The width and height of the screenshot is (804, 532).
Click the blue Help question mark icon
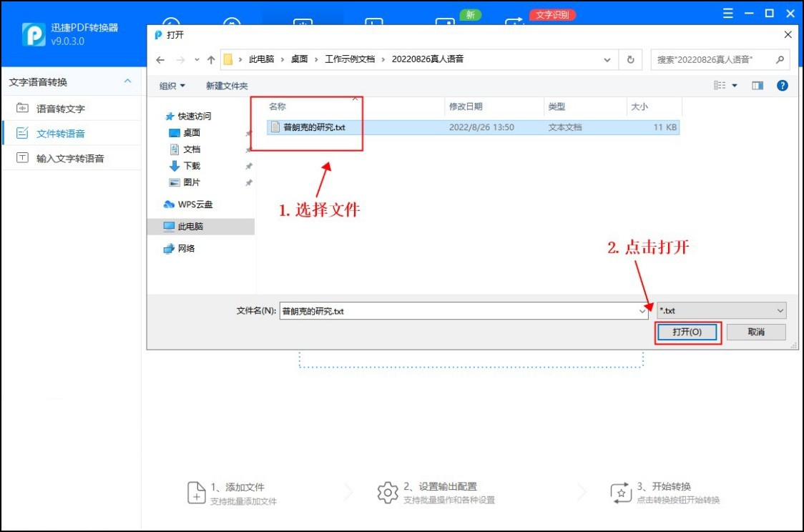point(782,85)
